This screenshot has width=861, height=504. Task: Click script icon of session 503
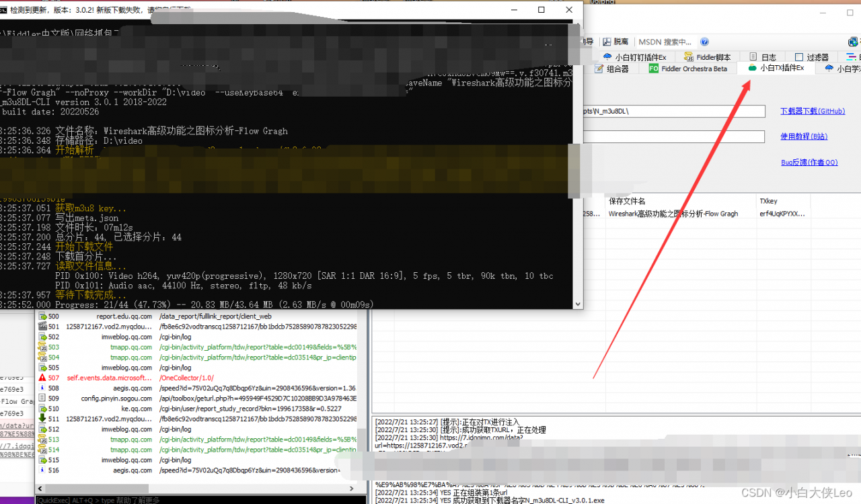(x=42, y=347)
